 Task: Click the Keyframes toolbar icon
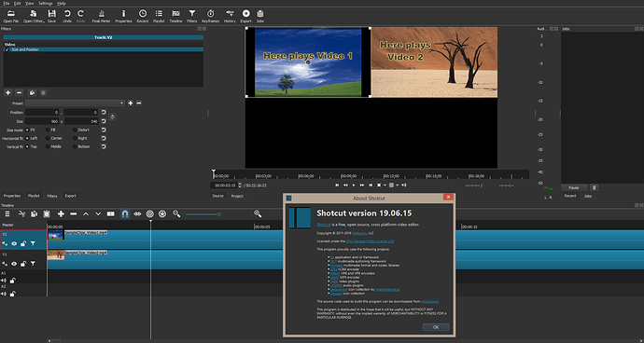[210, 16]
